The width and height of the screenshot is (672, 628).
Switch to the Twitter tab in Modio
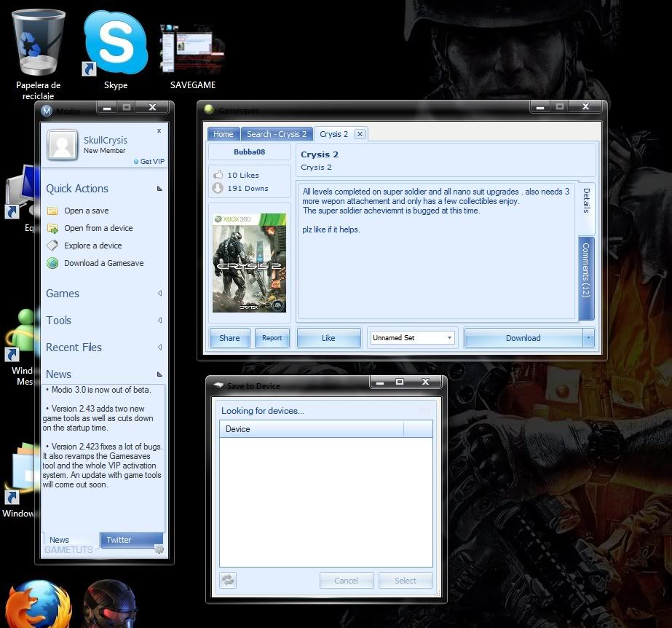point(131,540)
